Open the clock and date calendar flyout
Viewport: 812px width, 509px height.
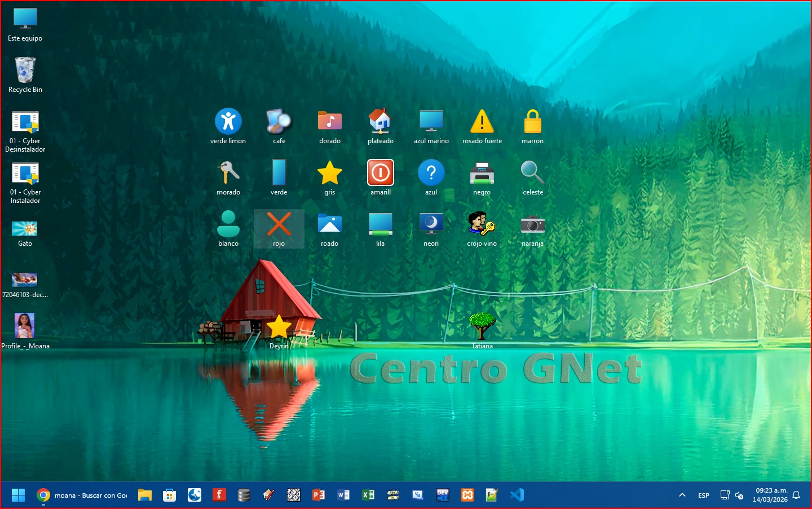tap(771, 495)
